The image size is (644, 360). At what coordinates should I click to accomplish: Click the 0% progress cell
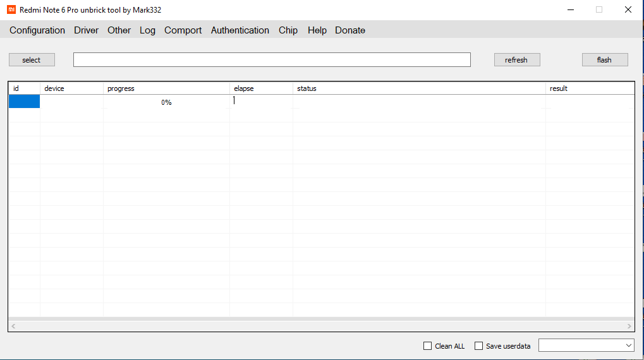[166, 102]
